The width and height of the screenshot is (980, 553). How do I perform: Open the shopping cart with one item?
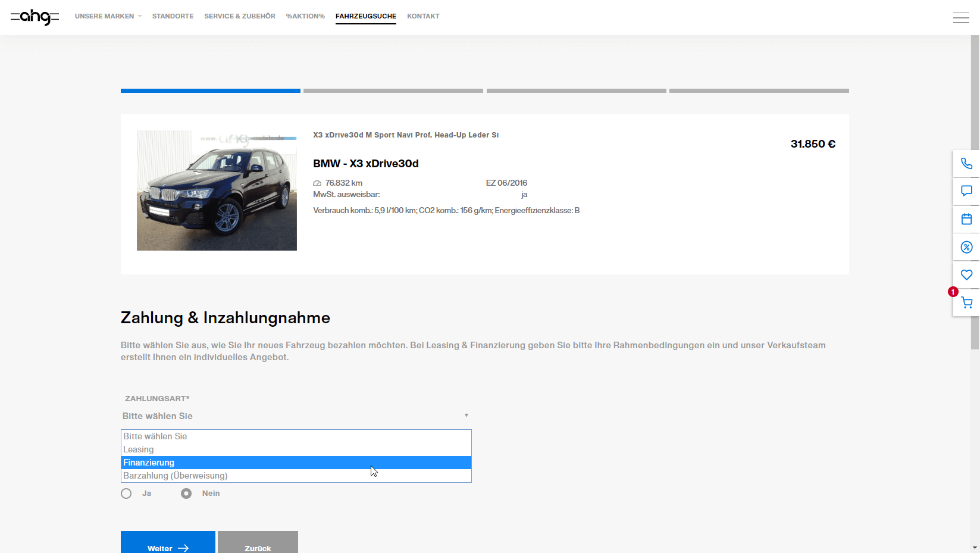[966, 302]
